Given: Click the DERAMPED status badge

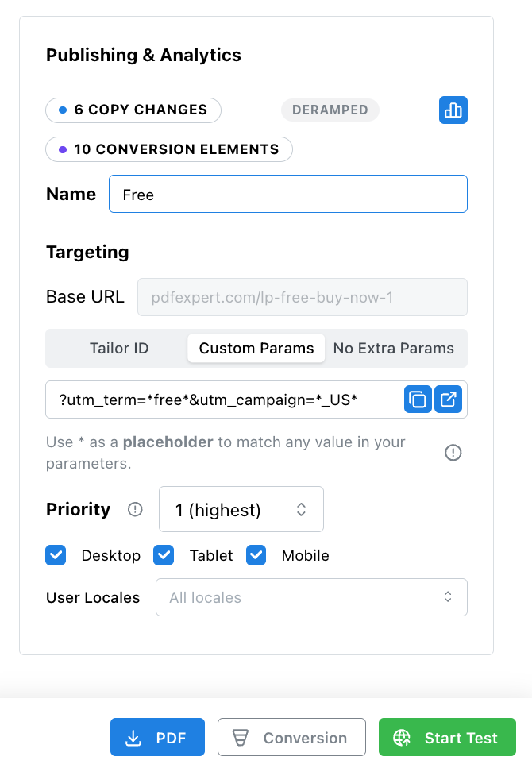Looking at the screenshot, I should pos(330,110).
